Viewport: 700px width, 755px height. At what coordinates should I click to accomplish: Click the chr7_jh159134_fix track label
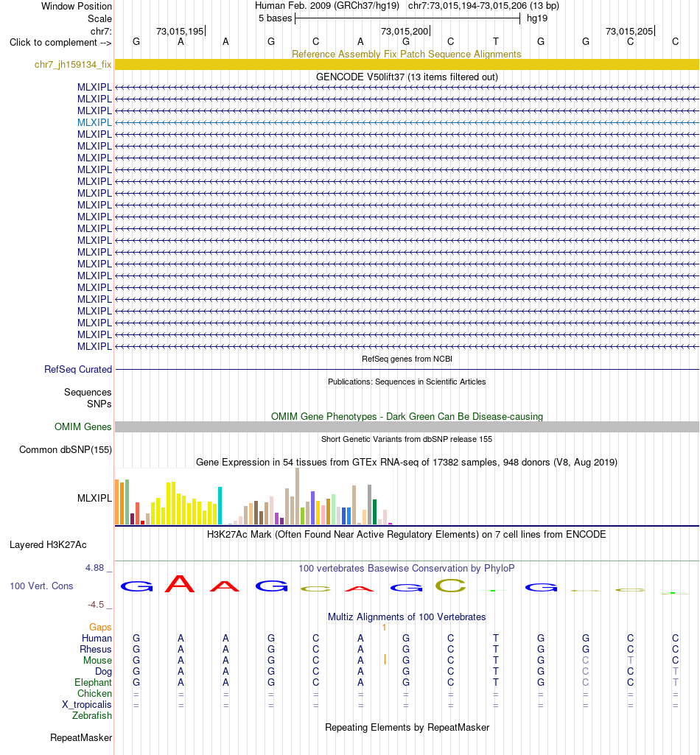click(73, 65)
